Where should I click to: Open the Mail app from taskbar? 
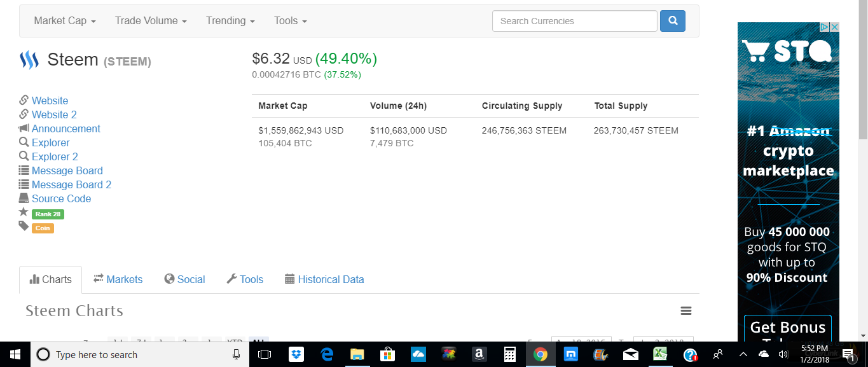click(631, 354)
